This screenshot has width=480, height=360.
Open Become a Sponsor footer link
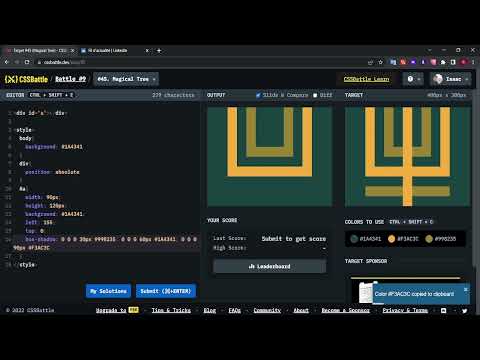(346, 310)
